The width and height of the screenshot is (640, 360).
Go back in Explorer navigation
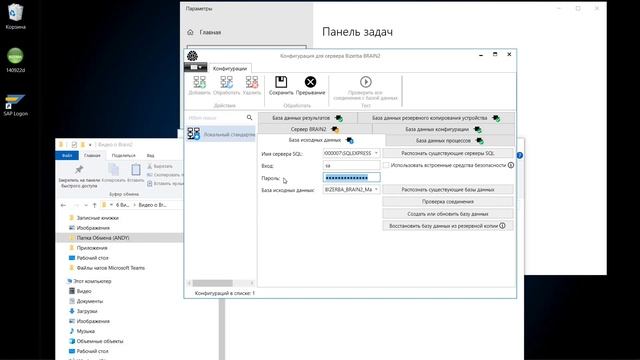coord(63,205)
